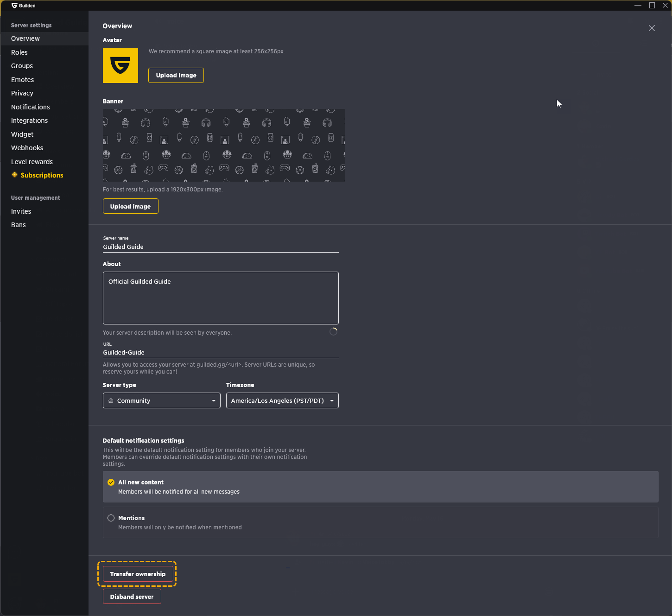The image size is (672, 616).
Task: Click the 'Server settings' sidebar heading
Action: point(32,25)
